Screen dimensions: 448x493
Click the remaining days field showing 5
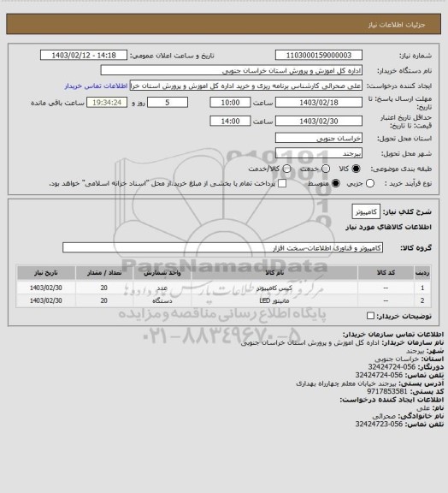[168, 103]
